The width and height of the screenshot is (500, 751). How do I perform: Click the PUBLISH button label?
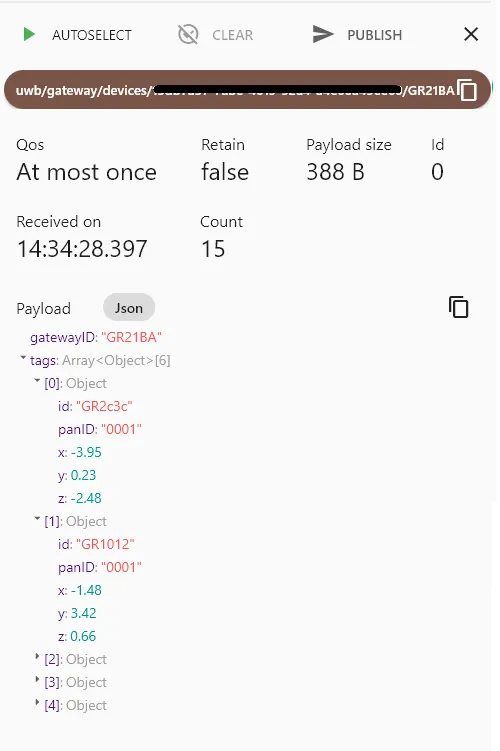pyautogui.click(x=375, y=35)
